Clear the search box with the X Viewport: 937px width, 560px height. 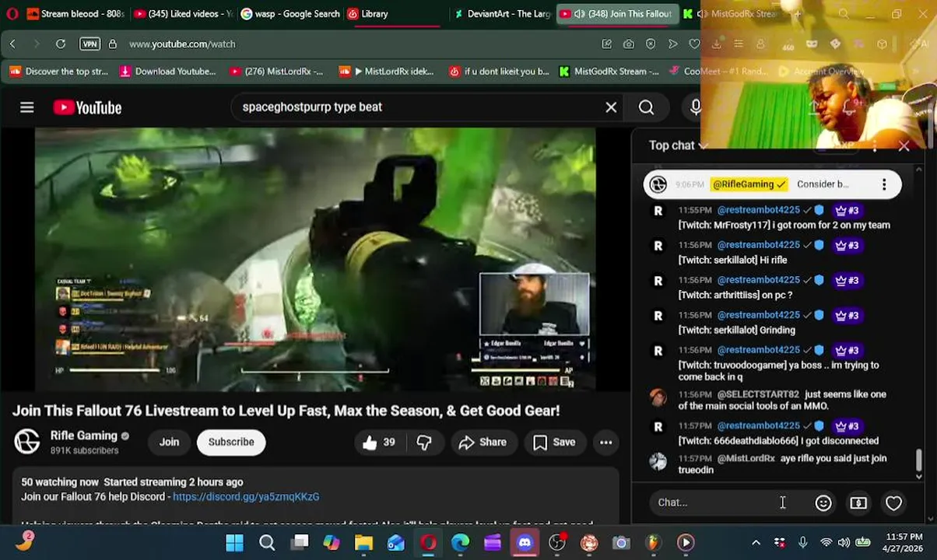[611, 107]
